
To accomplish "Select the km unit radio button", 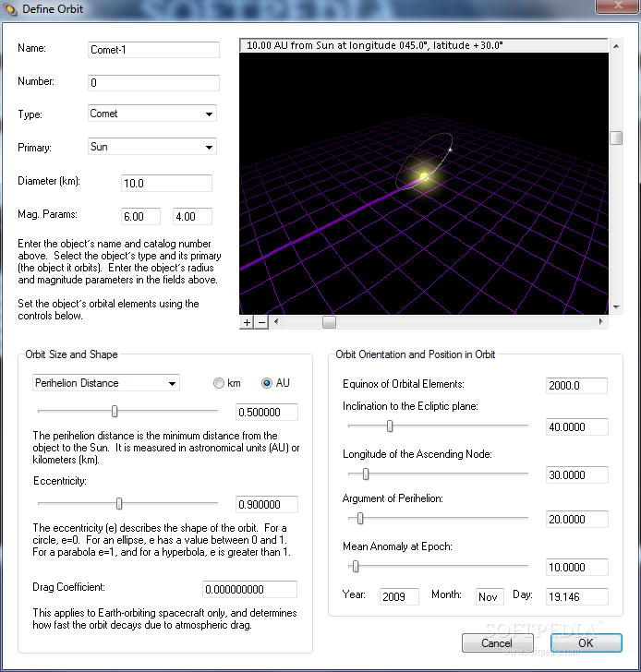I will click(219, 383).
